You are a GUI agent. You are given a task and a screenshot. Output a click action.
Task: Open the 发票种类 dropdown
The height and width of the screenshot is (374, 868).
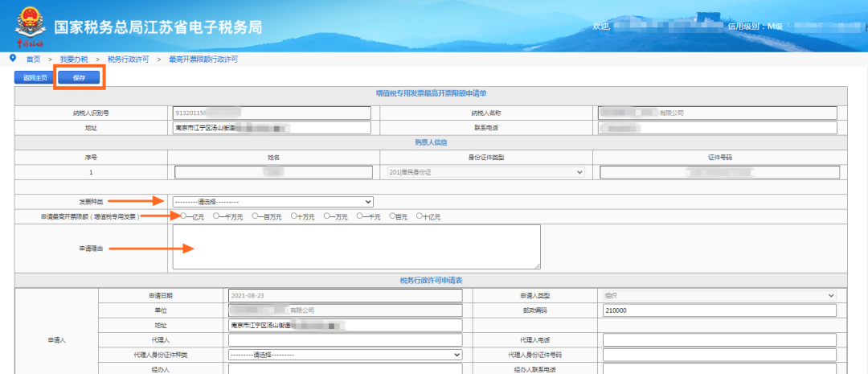coord(273,202)
